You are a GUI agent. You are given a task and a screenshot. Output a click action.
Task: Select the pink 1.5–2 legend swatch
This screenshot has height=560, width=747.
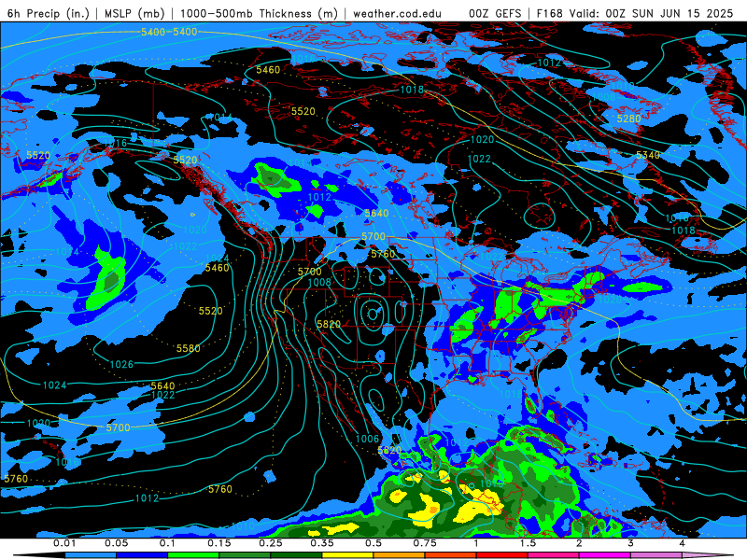click(x=554, y=555)
